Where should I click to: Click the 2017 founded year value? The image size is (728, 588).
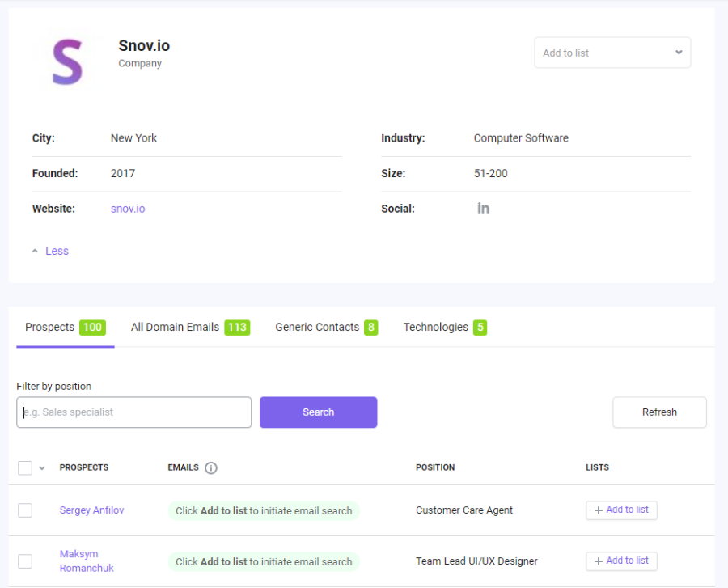[x=123, y=174]
